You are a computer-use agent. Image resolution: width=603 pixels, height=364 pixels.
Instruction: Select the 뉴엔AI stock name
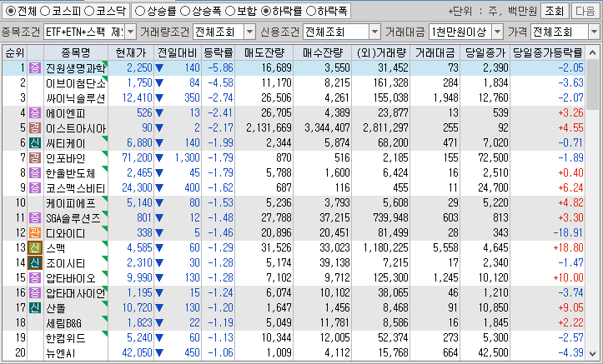pyautogui.click(x=61, y=352)
